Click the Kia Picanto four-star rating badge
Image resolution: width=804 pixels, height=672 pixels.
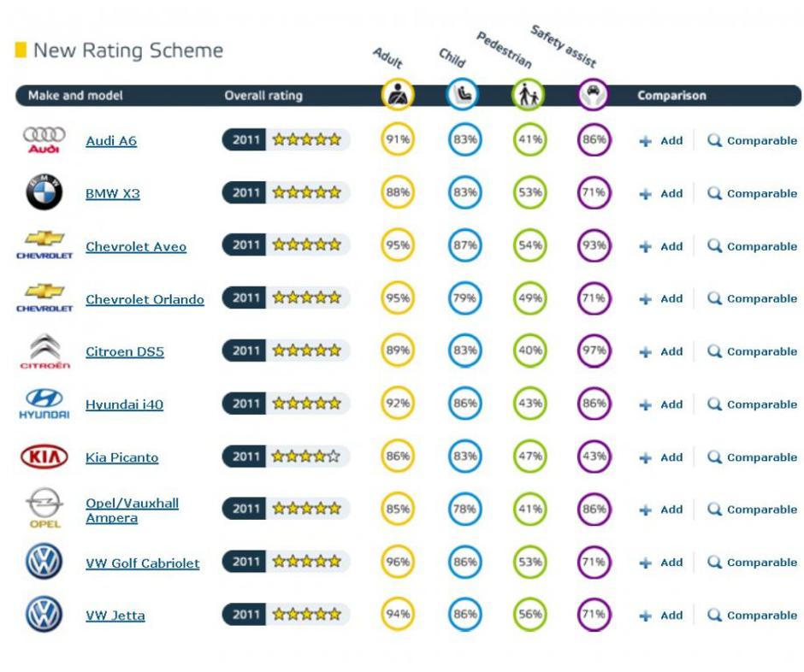pos(286,457)
